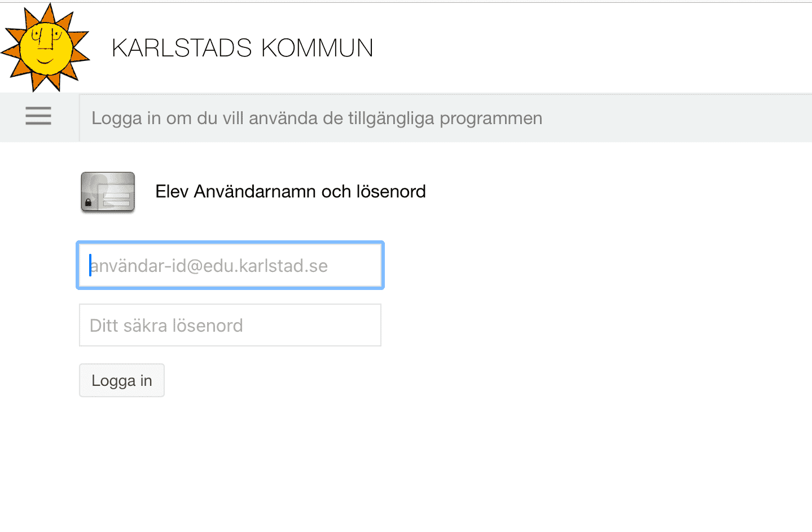Image resolution: width=812 pixels, height=532 pixels.
Task: Click the grey banner bar beside the menu icon
Action: pyautogui.click(x=446, y=118)
